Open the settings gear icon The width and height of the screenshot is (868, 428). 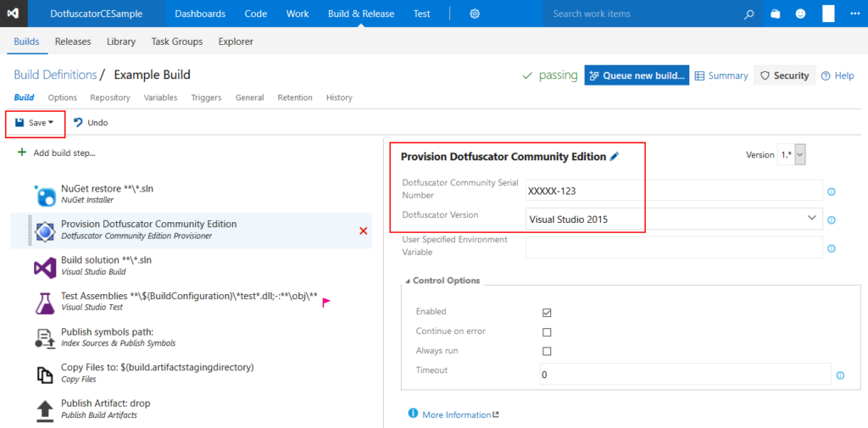tap(475, 14)
